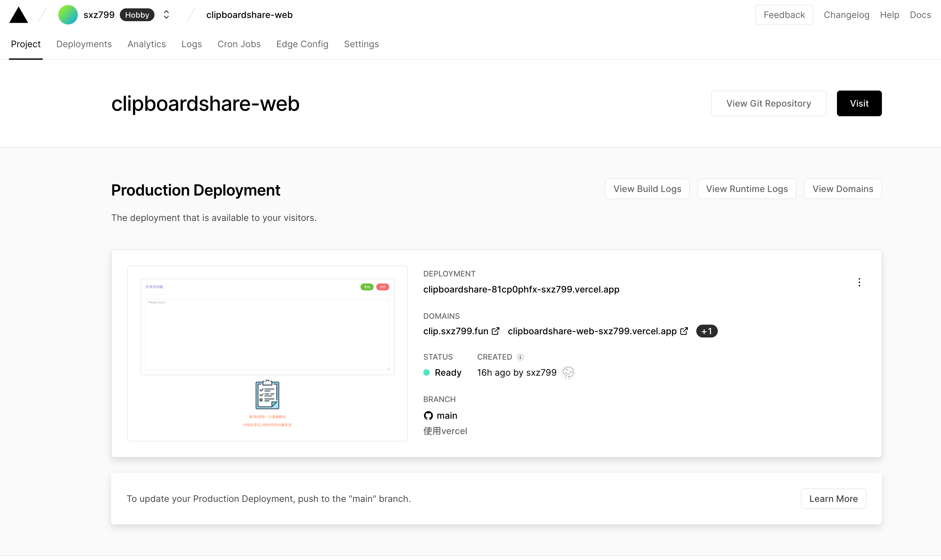941x560 pixels.
Task: Visit the clip.sxz799.fun domain
Action: (456, 331)
